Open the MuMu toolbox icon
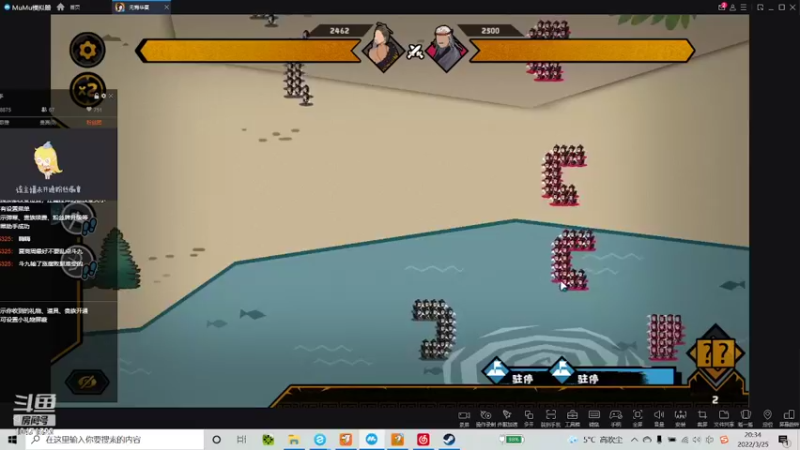Viewport: 800px width, 450px height. pyautogui.click(x=572, y=418)
